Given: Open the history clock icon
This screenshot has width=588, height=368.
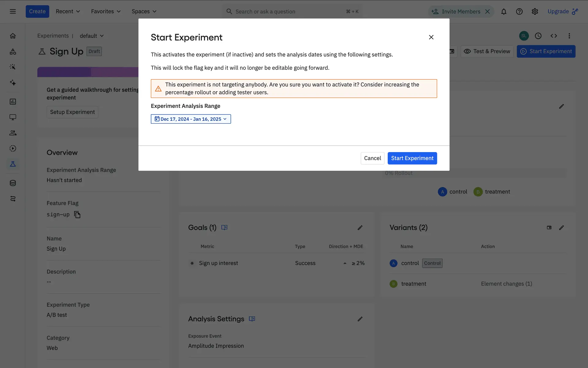Looking at the screenshot, I should click(x=538, y=36).
